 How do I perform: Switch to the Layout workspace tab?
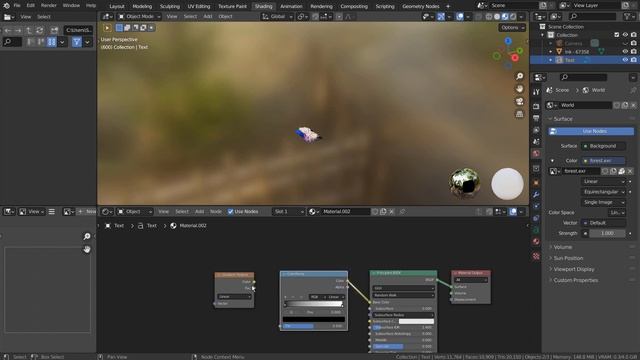pyautogui.click(x=117, y=6)
